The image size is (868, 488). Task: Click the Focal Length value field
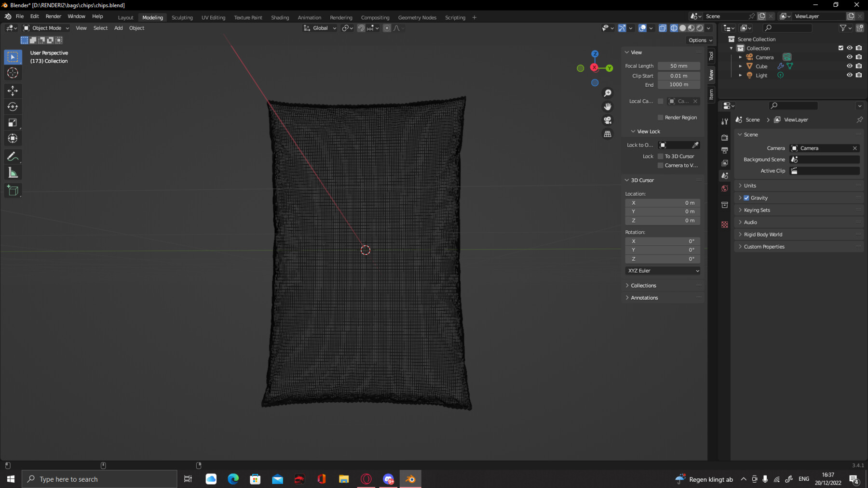point(678,66)
